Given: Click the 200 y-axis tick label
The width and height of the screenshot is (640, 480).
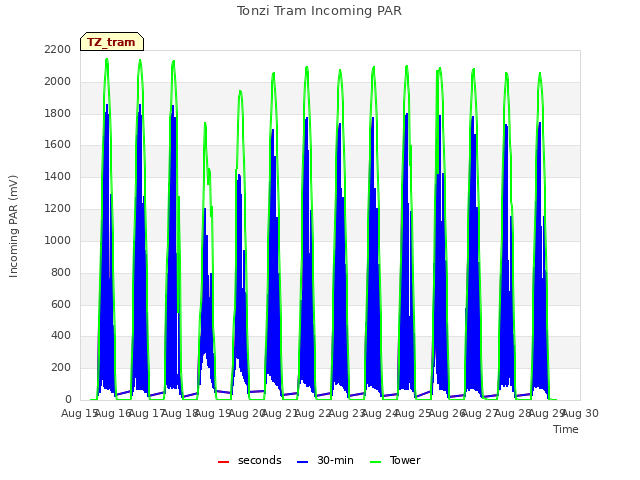Looking at the screenshot, I should (61, 367).
